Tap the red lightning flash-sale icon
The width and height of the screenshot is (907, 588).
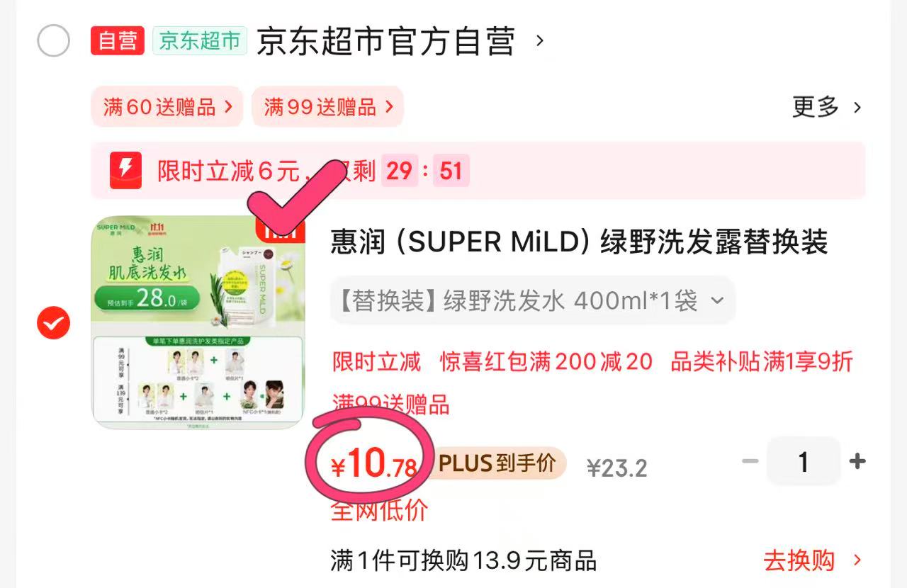coord(125,170)
